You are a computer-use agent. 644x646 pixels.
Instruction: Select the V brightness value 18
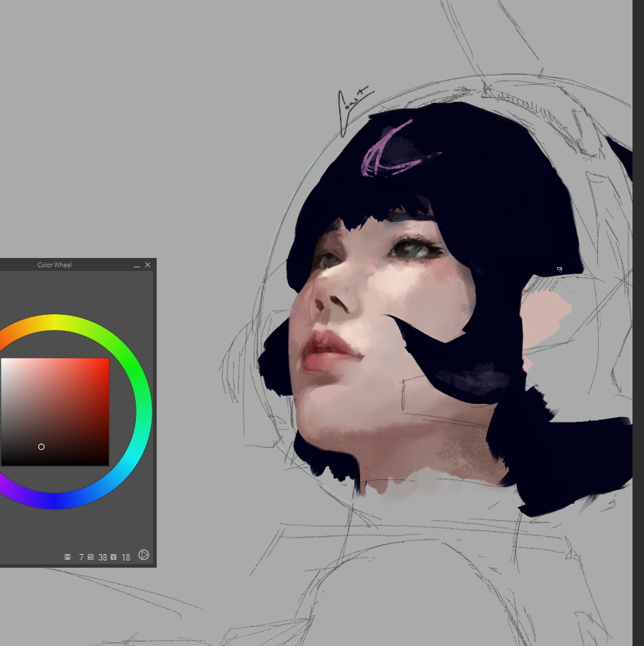tap(126, 558)
